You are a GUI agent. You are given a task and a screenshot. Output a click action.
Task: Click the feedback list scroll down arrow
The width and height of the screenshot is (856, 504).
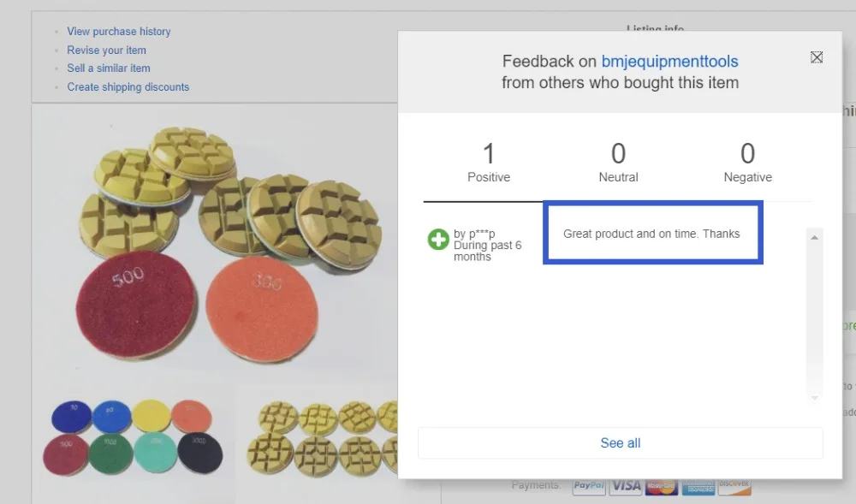pos(814,398)
